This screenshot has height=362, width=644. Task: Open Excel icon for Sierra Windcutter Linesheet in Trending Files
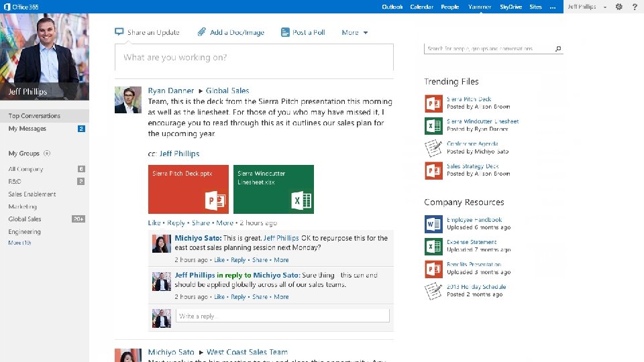[x=433, y=125]
